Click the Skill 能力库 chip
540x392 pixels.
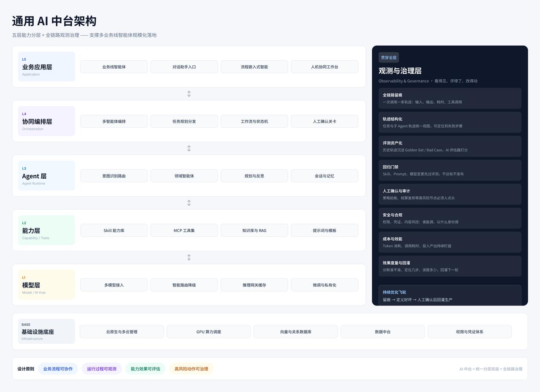[114, 231]
